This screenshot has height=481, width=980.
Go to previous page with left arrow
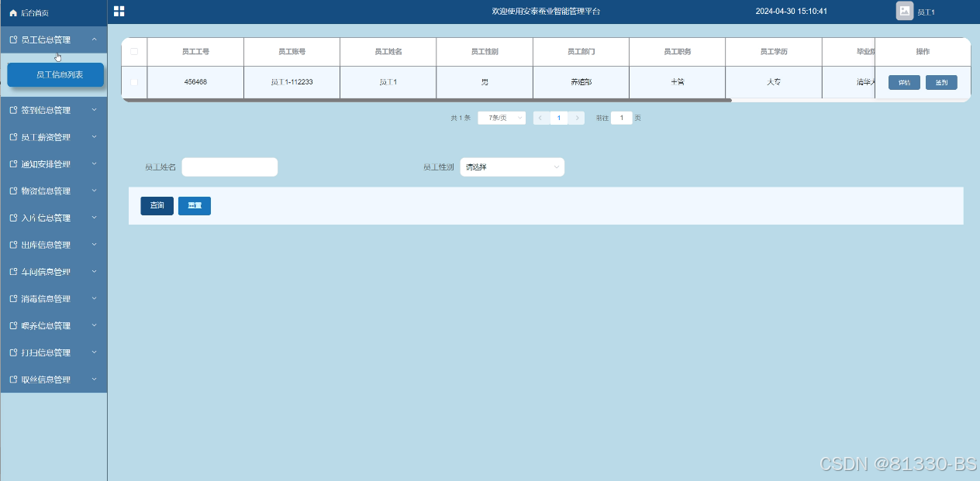point(541,118)
